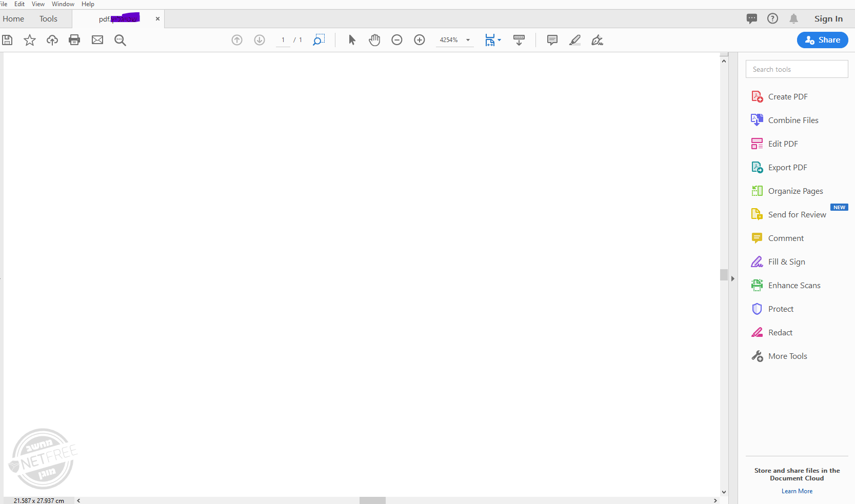855x504 pixels.
Task: Add a sticky note comment
Action: click(552, 40)
